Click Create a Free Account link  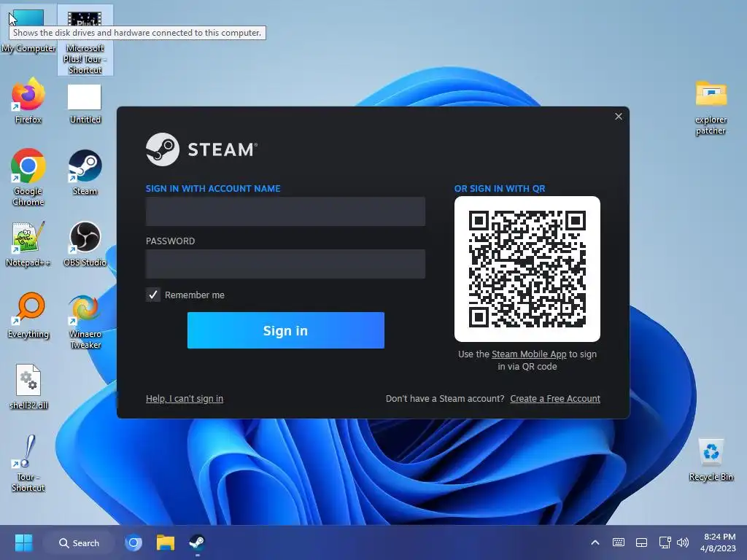(555, 399)
